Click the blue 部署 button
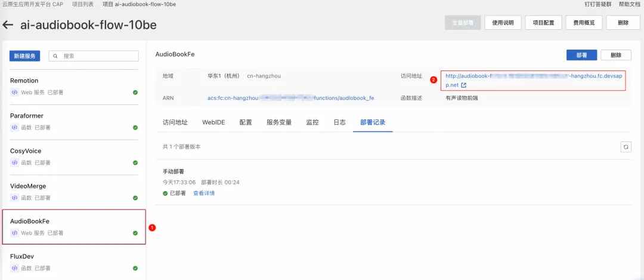This screenshot has width=644, height=280. (581, 55)
